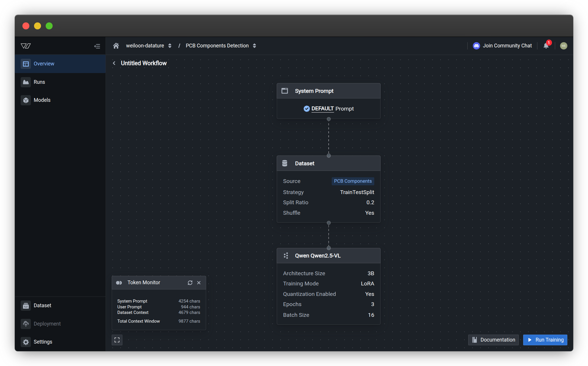Click the fit-to-screen fullscreen icon

[117, 340]
